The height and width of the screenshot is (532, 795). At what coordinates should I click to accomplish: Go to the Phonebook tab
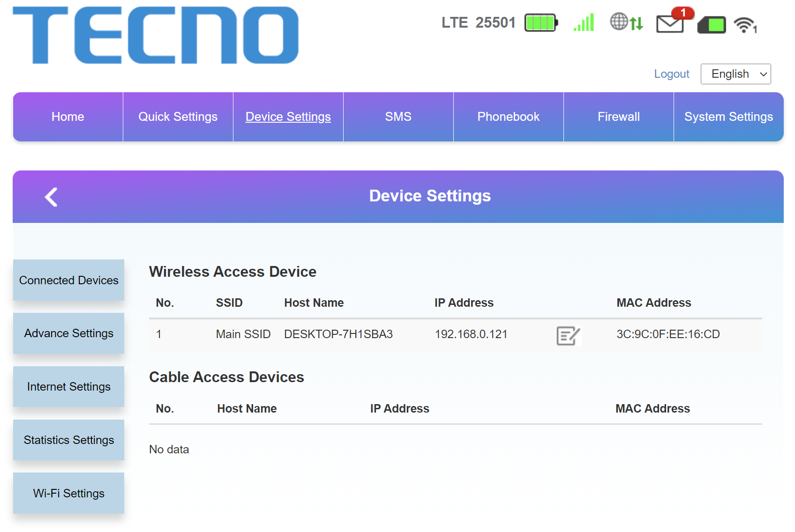[x=509, y=117]
